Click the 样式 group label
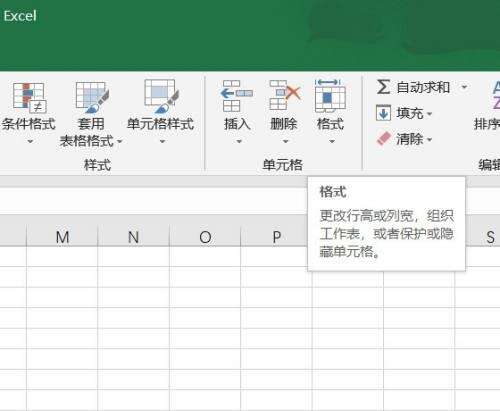Viewport: 500px width, 411px height. [x=97, y=165]
